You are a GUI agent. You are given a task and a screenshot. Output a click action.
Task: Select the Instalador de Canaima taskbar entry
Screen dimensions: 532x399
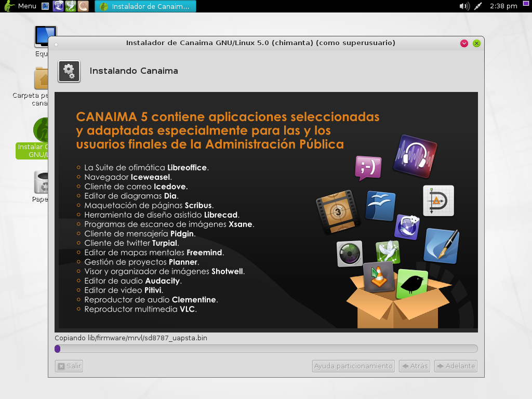tap(145, 6)
